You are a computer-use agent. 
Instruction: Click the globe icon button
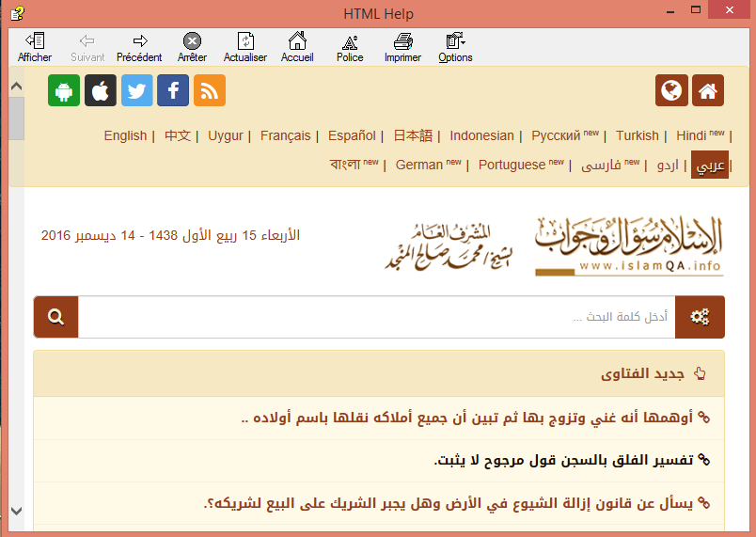click(x=671, y=90)
